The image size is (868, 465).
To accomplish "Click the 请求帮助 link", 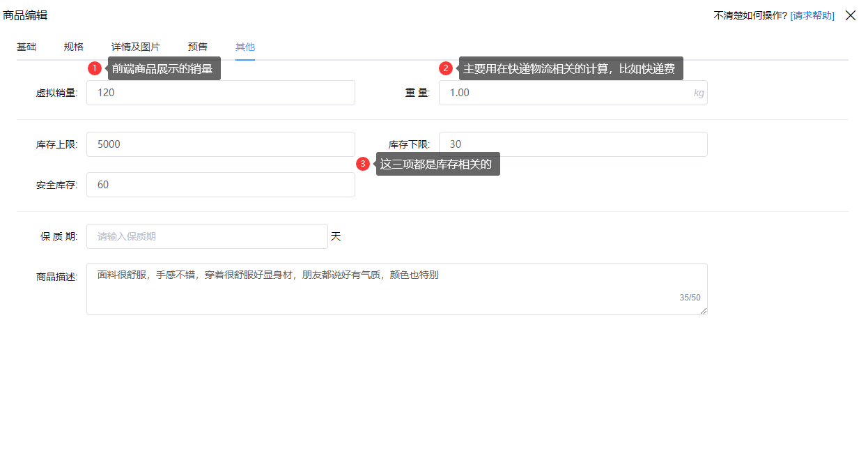I will [812, 15].
